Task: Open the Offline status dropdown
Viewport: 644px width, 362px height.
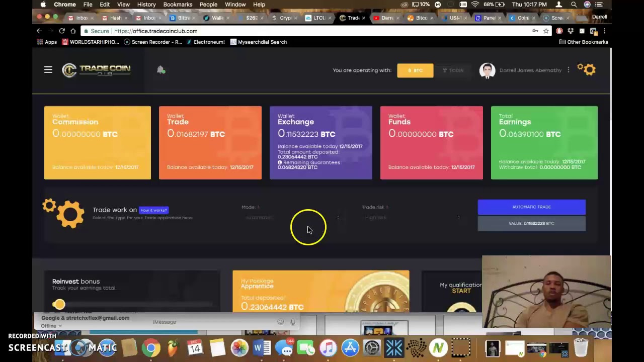Action: (x=51, y=326)
